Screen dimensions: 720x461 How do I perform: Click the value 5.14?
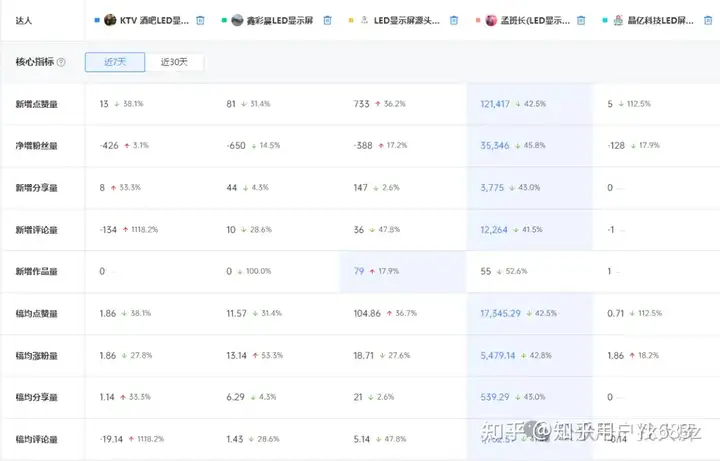pos(362,439)
